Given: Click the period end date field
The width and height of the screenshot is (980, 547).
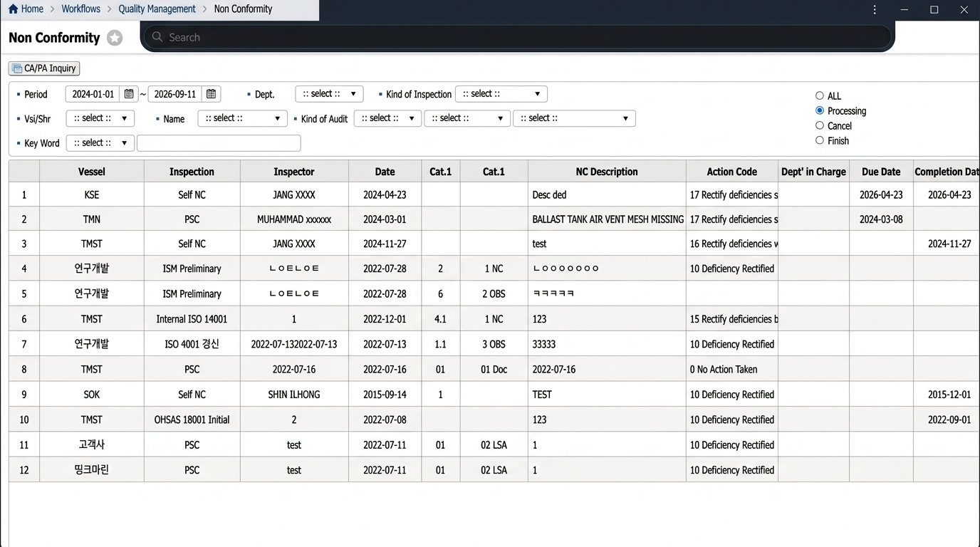Looking at the screenshot, I should [175, 94].
